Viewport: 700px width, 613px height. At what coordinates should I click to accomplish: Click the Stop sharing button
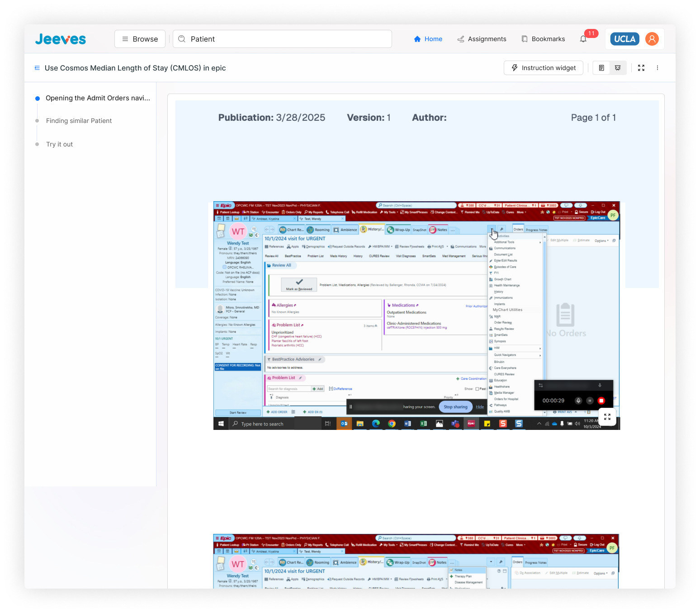tap(455, 407)
